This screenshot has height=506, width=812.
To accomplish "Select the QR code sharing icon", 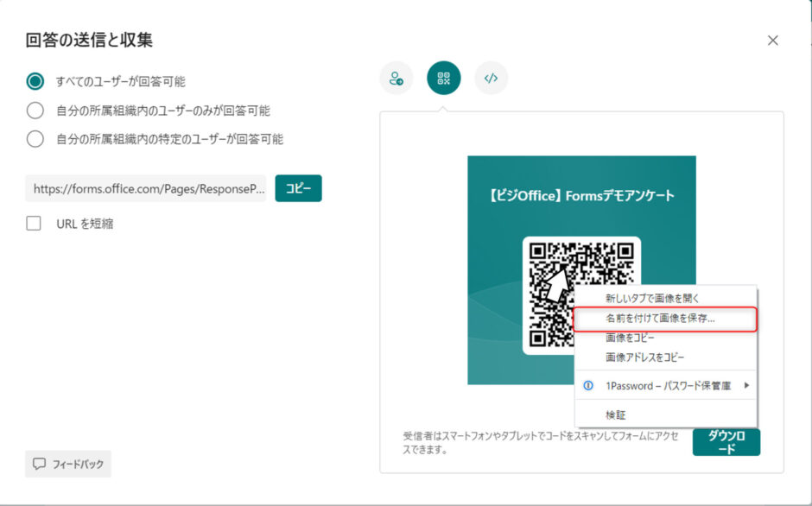I will pyautogui.click(x=443, y=79).
